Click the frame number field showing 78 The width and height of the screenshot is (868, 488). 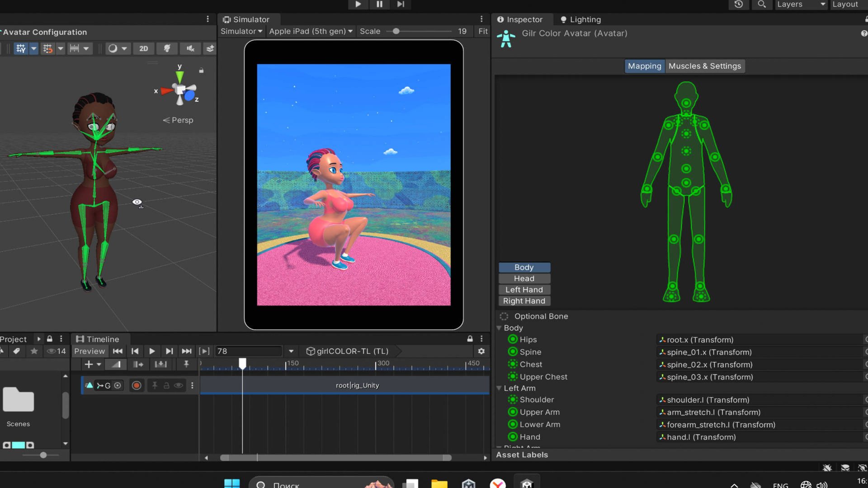248,351
